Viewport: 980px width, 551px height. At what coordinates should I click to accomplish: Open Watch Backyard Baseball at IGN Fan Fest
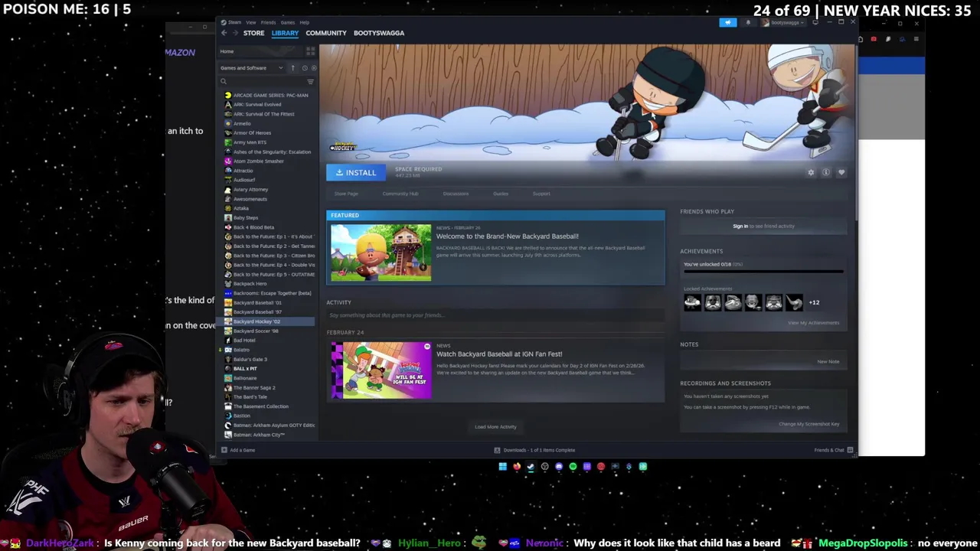(x=499, y=354)
